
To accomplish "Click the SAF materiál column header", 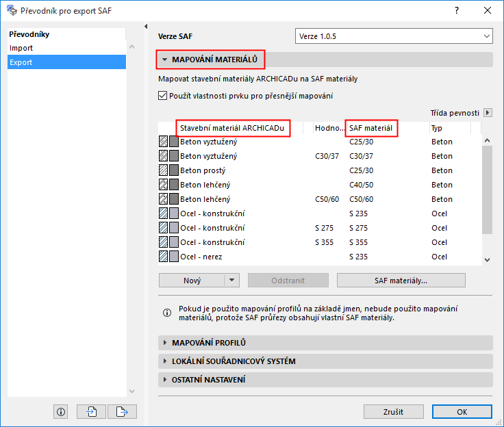I will (x=371, y=128).
